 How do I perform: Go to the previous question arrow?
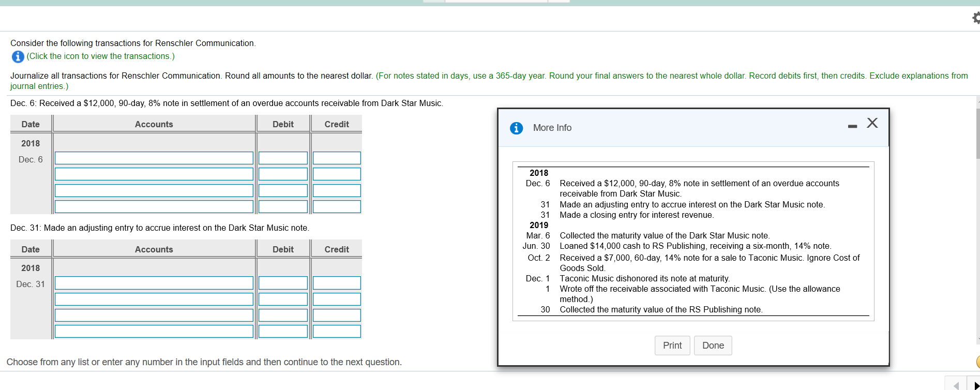[x=956, y=385]
